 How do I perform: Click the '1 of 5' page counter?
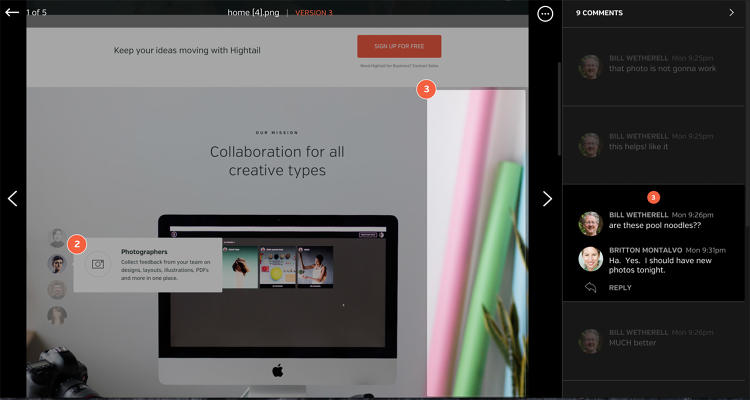tap(36, 12)
